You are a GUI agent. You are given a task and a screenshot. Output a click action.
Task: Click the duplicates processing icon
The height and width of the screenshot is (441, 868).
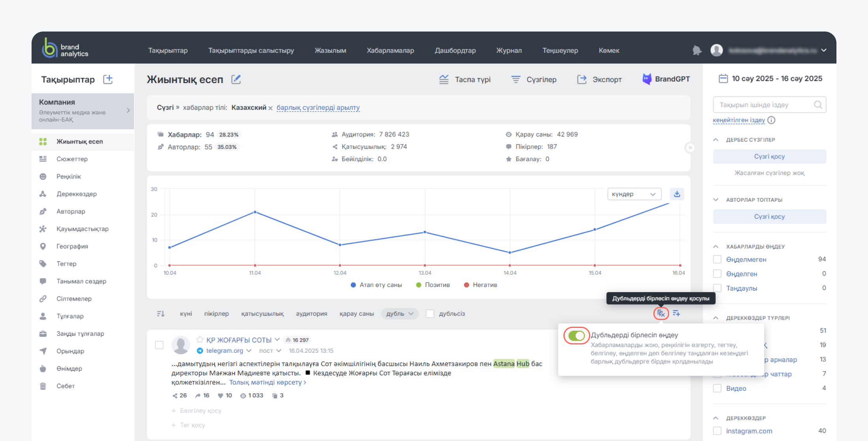pos(661,314)
